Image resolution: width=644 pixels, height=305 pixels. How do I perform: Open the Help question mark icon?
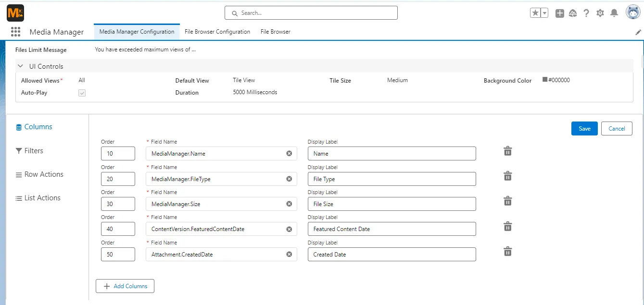[x=586, y=13]
